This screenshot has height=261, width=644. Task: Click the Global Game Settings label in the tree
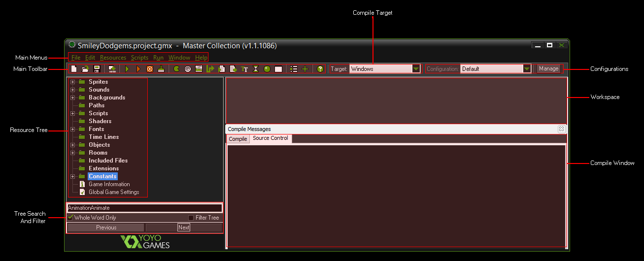[114, 192]
